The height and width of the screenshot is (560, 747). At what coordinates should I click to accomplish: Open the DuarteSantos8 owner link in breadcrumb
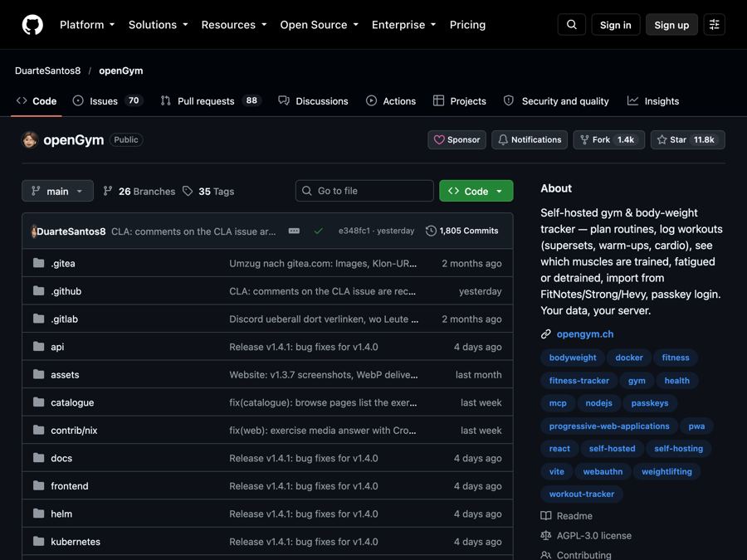point(47,71)
